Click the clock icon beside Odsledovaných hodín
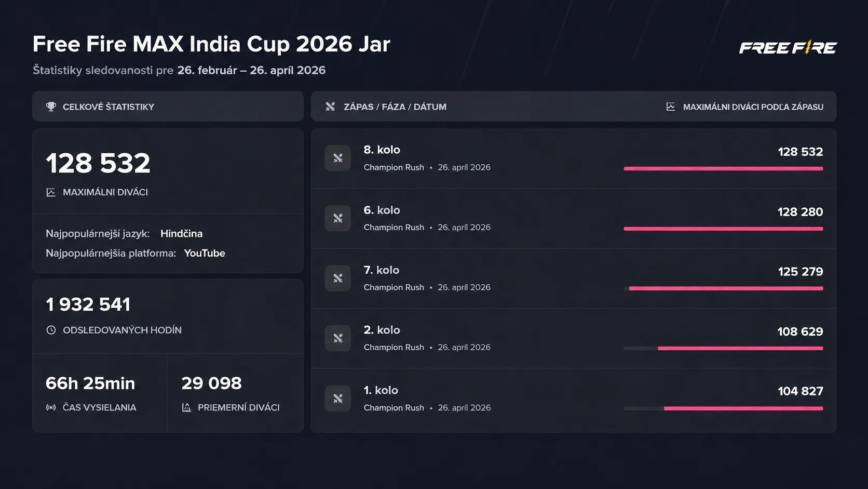This screenshot has height=489, width=868. [51, 330]
